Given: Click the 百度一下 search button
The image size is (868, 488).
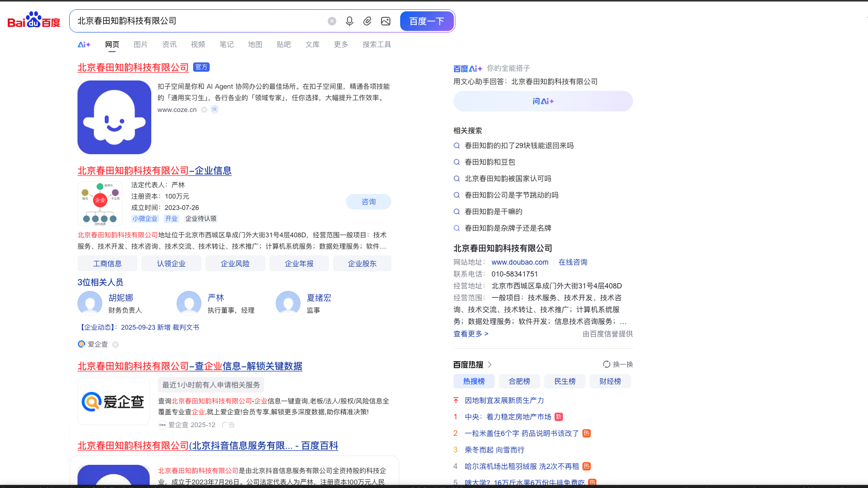Looking at the screenshot, I should click(x=427, y=21).
